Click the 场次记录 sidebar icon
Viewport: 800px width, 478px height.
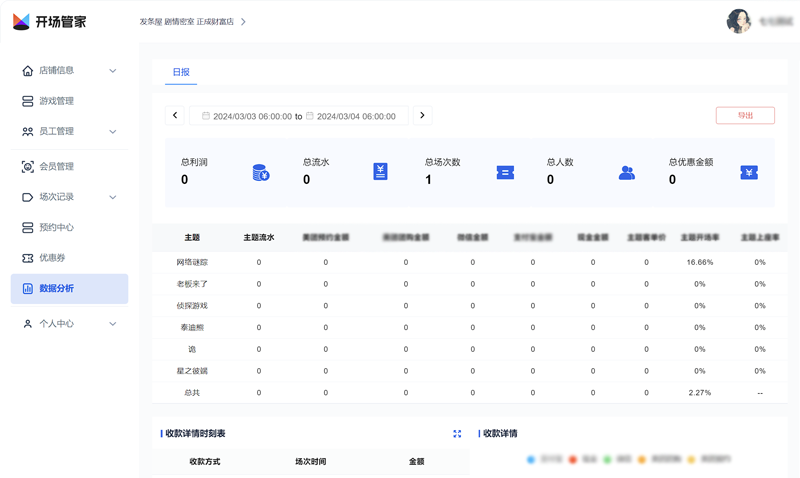tap(28, 197)
